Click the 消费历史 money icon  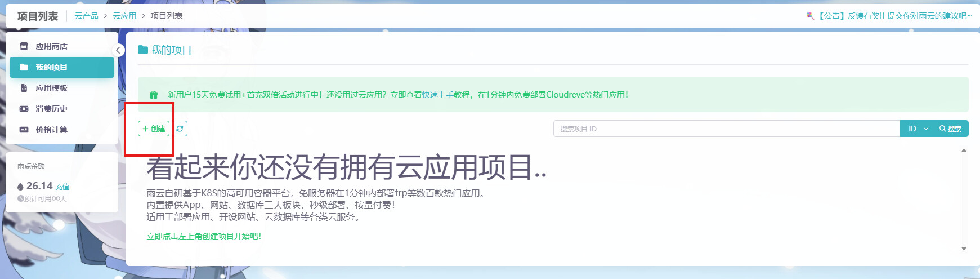coord(24,109)
